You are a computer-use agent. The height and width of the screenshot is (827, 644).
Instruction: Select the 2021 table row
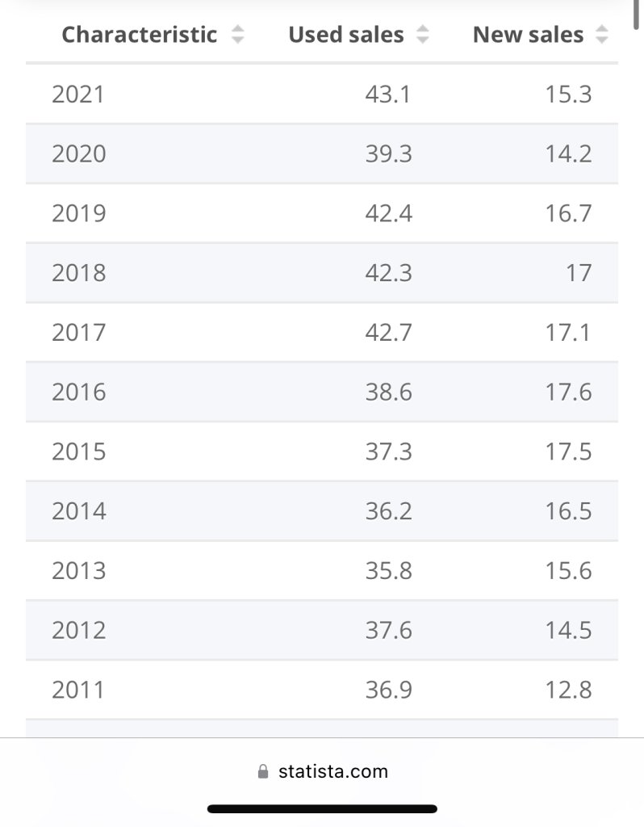tap(322, 94)
